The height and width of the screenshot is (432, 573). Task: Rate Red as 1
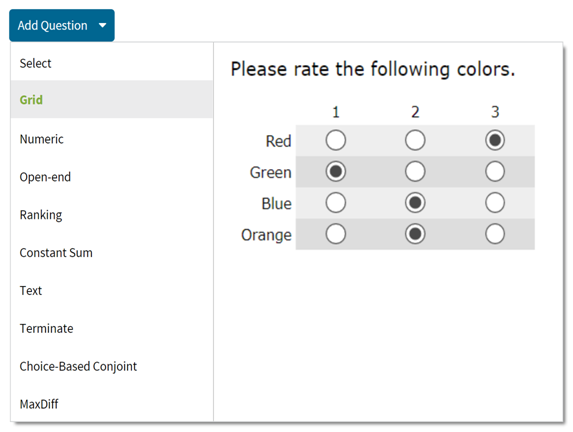pos(335,140)
